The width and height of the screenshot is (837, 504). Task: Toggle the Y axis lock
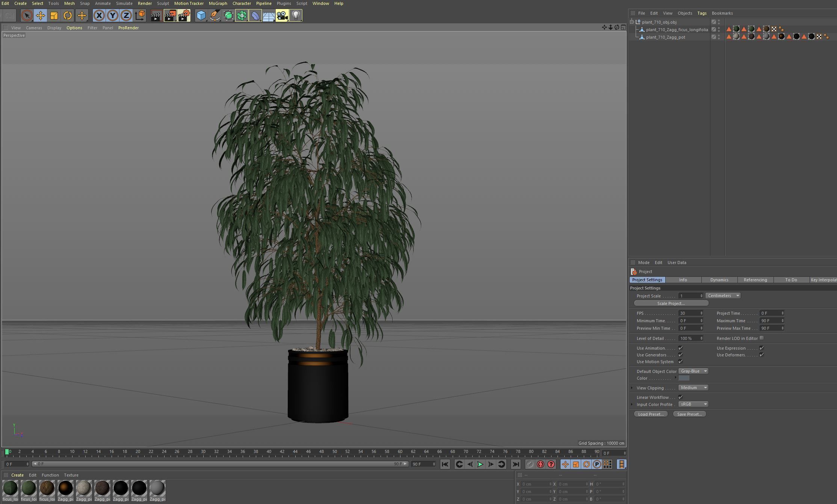pyautogui.click(x=112, y=15)
